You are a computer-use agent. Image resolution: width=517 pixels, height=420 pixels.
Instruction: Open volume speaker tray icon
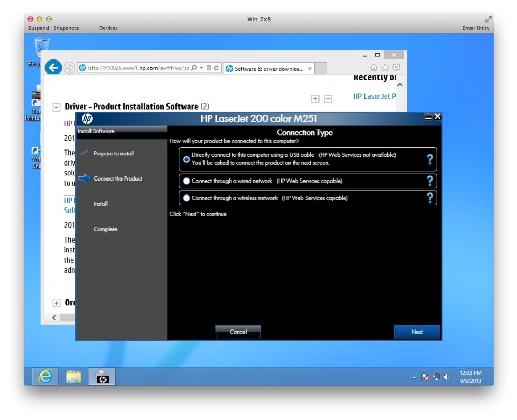tap(447, 377)
